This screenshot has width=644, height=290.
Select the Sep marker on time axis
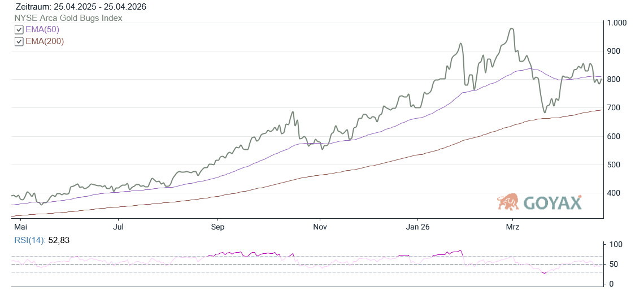tap(217, 227)
